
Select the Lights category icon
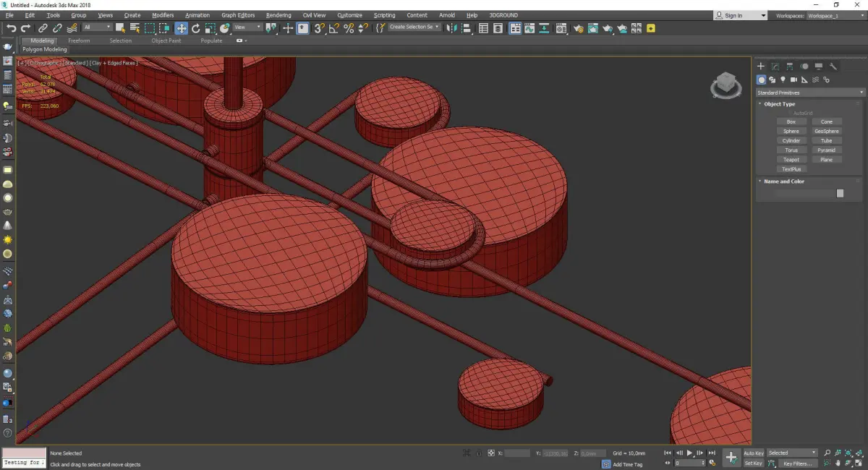tap(783, 80)
